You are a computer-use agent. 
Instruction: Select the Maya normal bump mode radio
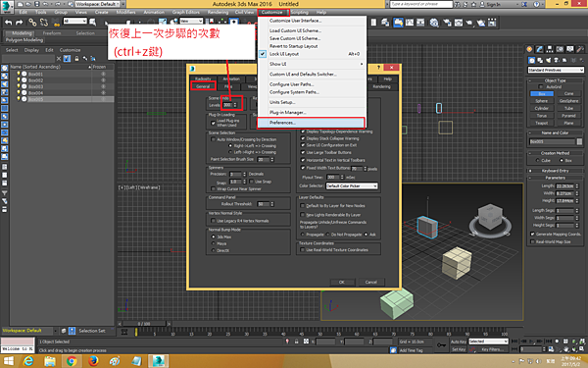(213, 243)
